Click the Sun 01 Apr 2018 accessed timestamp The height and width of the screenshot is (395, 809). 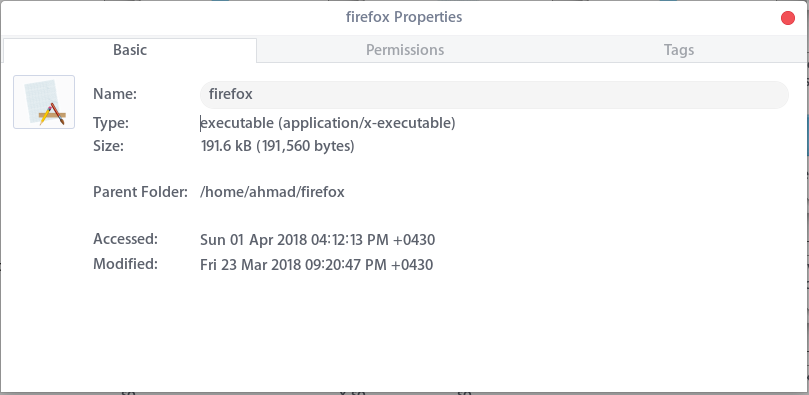[317, 240]
